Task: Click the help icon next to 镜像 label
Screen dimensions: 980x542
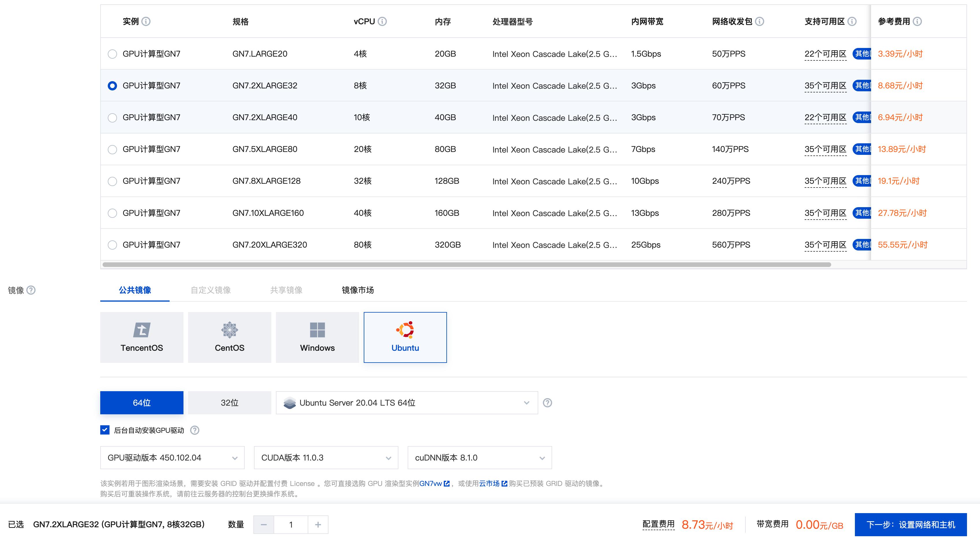Action: click(x=31, y=290)
